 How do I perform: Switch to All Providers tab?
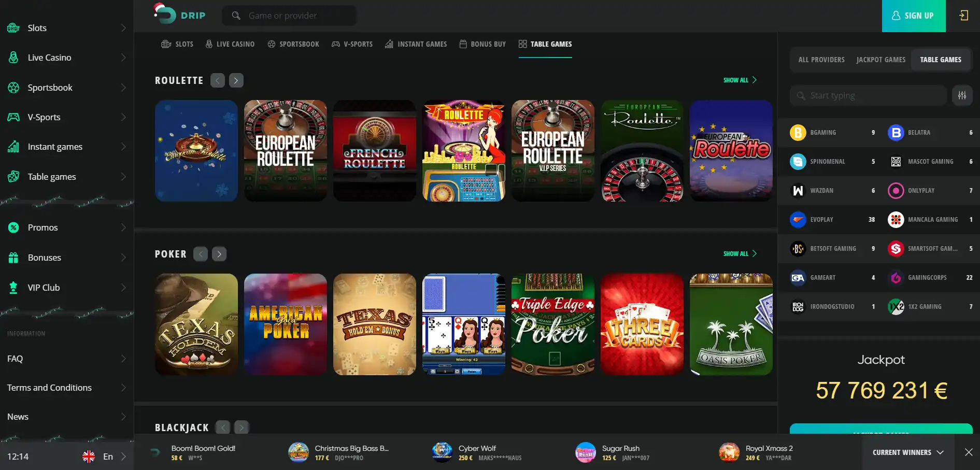click(x=821, y=60)
